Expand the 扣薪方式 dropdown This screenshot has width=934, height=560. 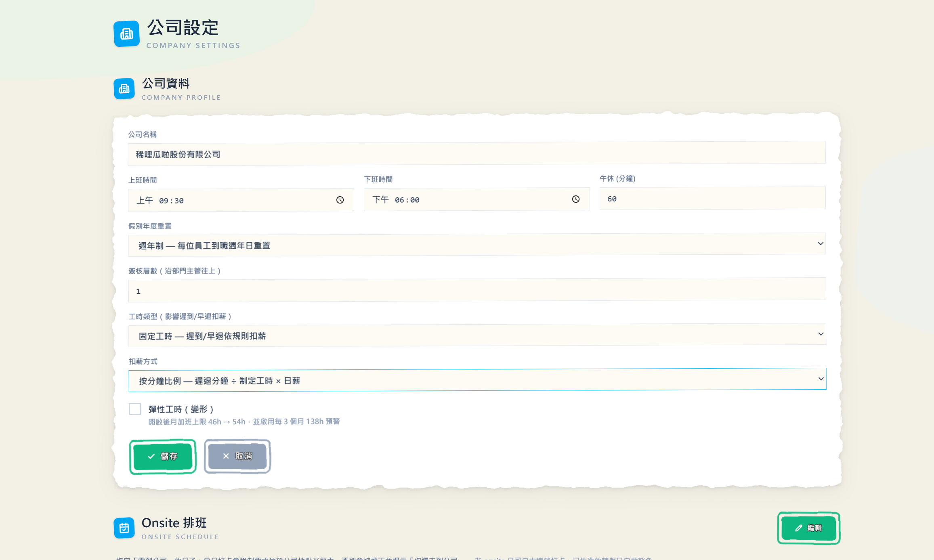pyautogui.click(x=477, y=380)
